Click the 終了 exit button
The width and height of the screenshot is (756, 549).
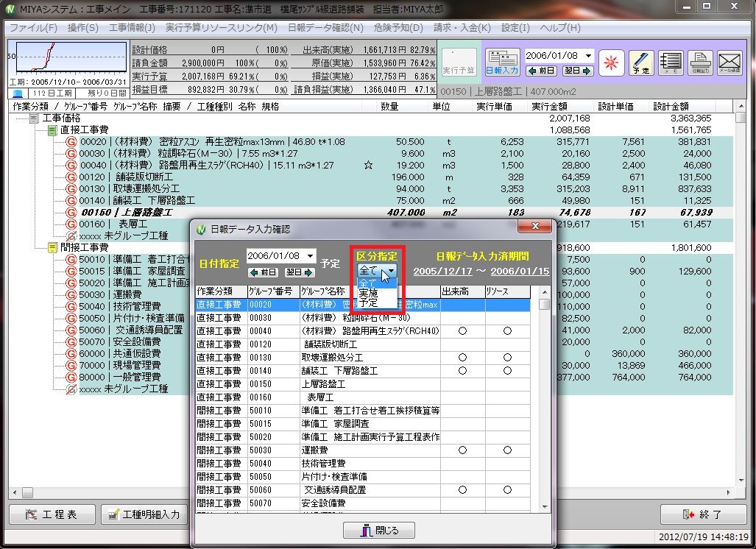pyautogui.click(x=702, y=514)
